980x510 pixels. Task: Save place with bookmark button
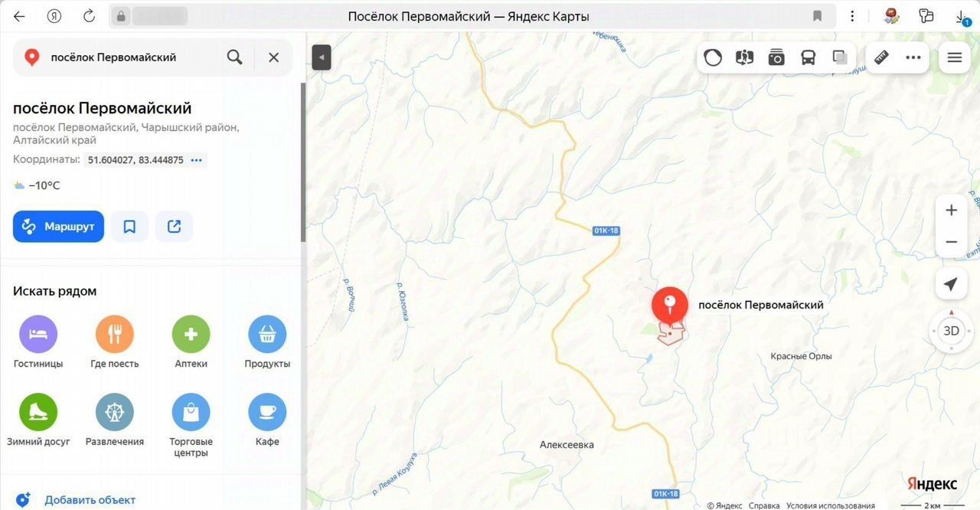coord(129,227)
